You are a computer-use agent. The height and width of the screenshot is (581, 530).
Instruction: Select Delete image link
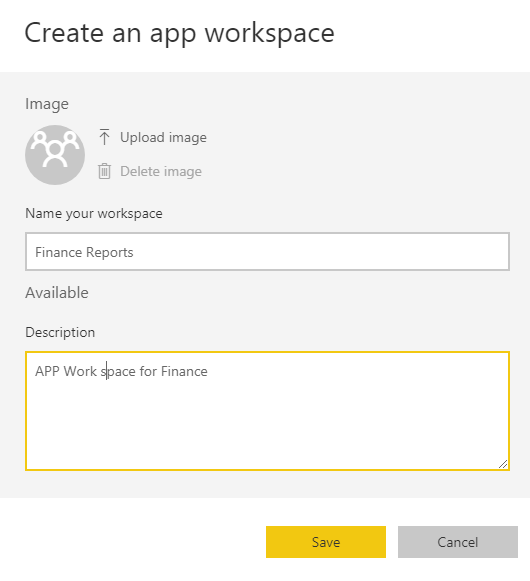click(x=161, y=172)
